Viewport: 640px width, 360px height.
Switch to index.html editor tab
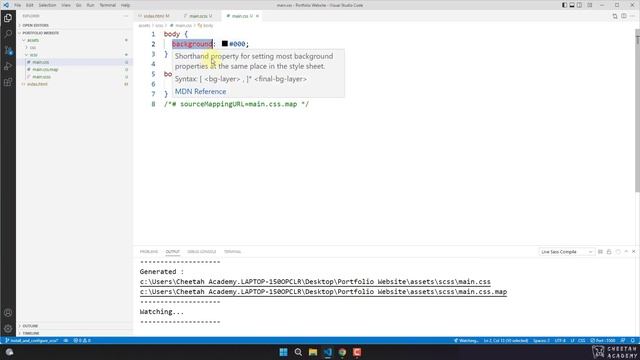155,16
